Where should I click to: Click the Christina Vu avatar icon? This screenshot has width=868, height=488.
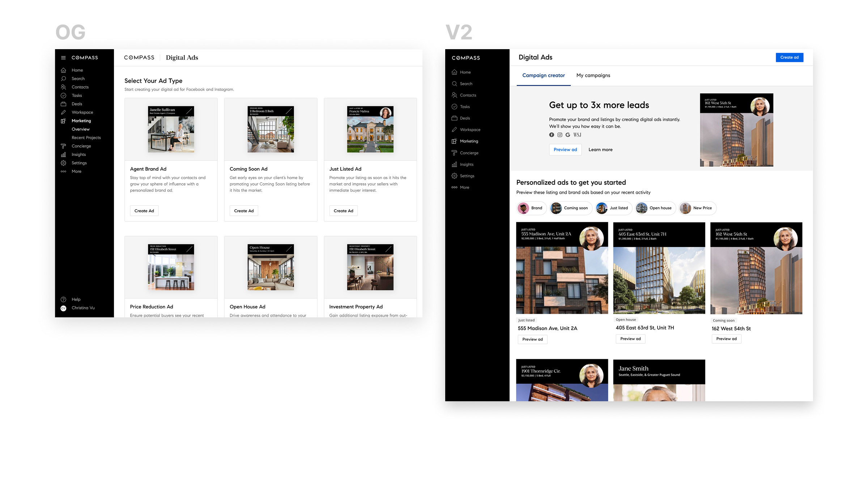63,308
